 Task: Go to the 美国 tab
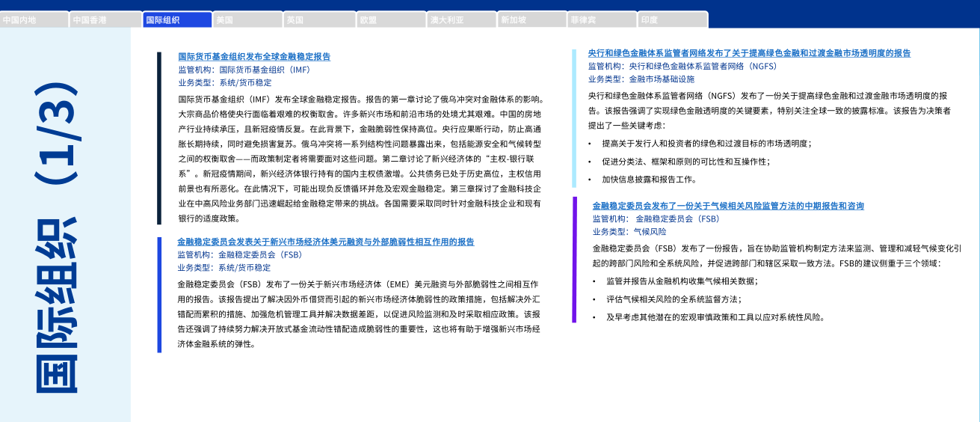point(247,20)
